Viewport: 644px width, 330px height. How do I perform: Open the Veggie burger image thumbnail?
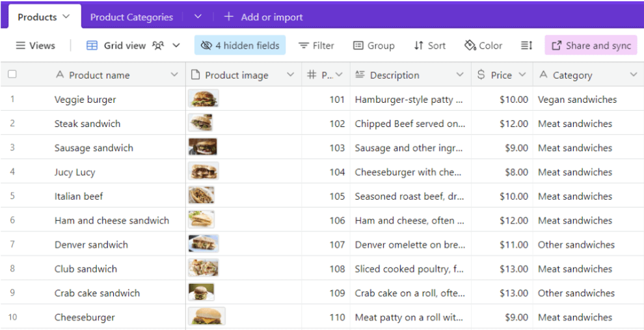pos(204,99)
